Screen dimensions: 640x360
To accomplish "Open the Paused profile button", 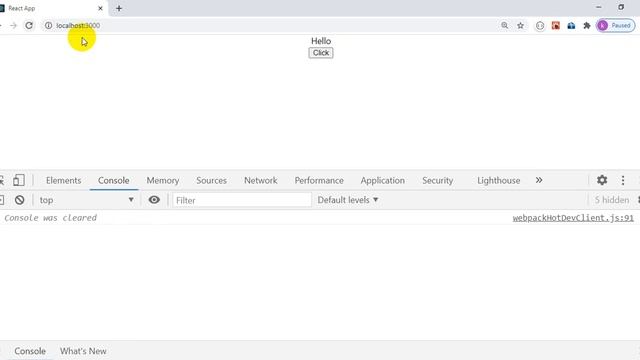I will point(616,25).
